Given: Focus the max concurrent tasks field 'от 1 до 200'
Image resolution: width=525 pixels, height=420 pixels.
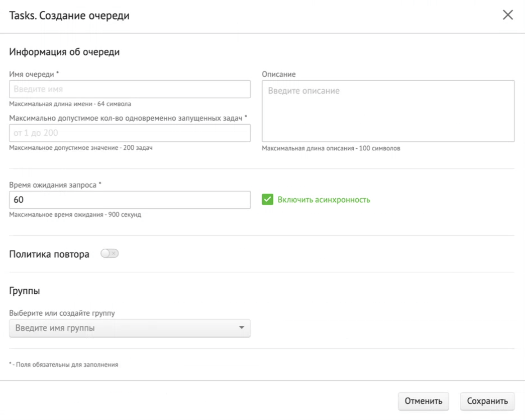Looking at the screenshot, I should 130,133.
